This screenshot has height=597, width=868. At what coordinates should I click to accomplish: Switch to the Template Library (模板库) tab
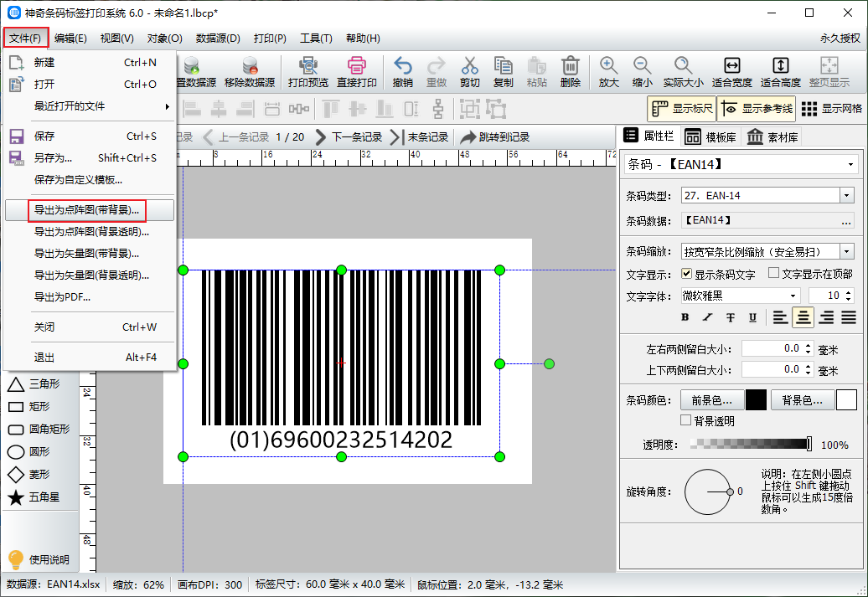point(710,136)
